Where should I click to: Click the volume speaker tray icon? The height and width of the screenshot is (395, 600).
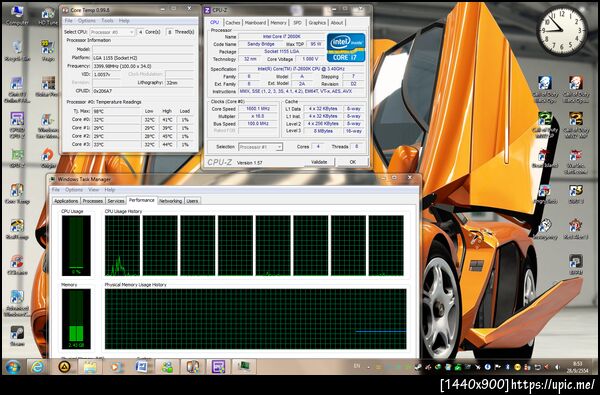pyautogui.click(x=557, y=367)
